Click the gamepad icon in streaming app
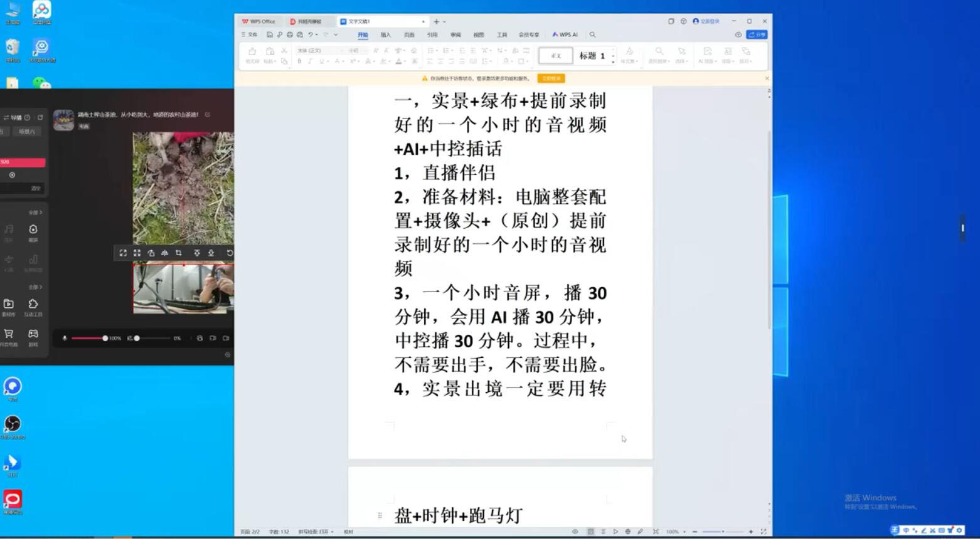The height and width of the screenshot is (553, 980). point(33,334)
